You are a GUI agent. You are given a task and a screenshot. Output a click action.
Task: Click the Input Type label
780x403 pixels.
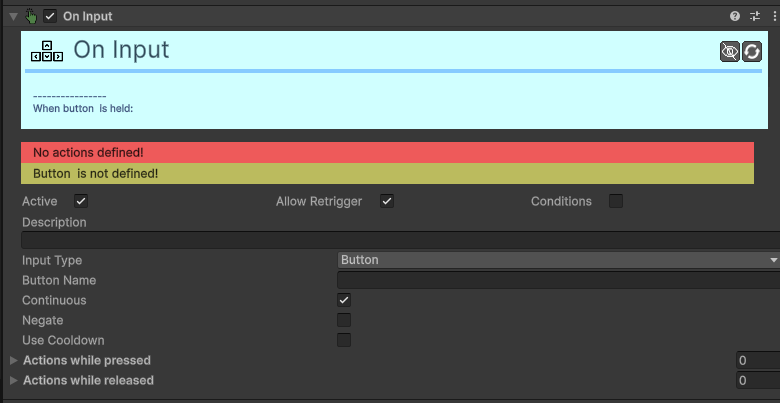pyautogui.click(x=52, y=260)
